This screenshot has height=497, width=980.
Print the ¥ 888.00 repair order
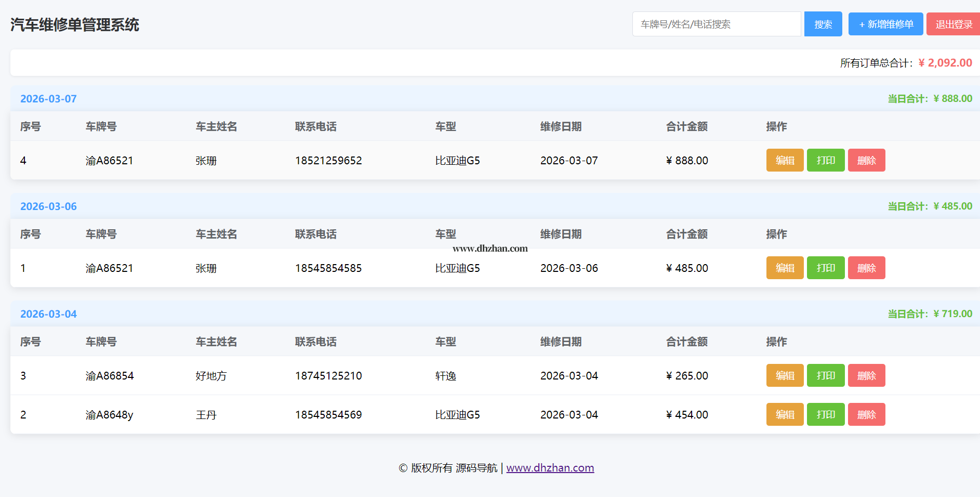[825, 160]
